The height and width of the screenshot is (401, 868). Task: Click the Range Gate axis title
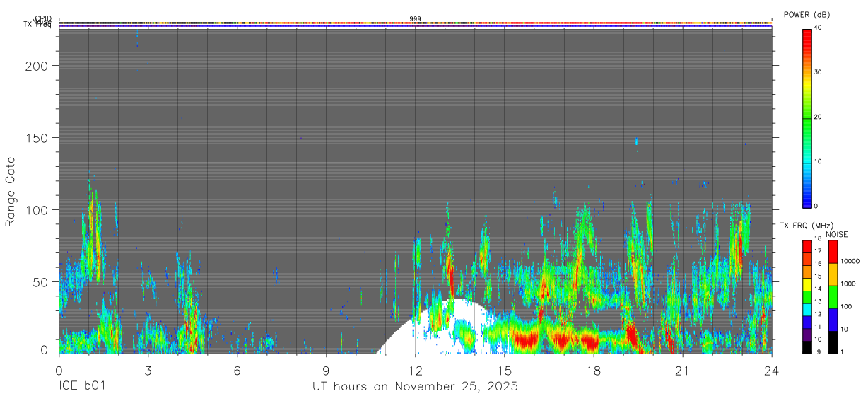(x=11, y=192)
